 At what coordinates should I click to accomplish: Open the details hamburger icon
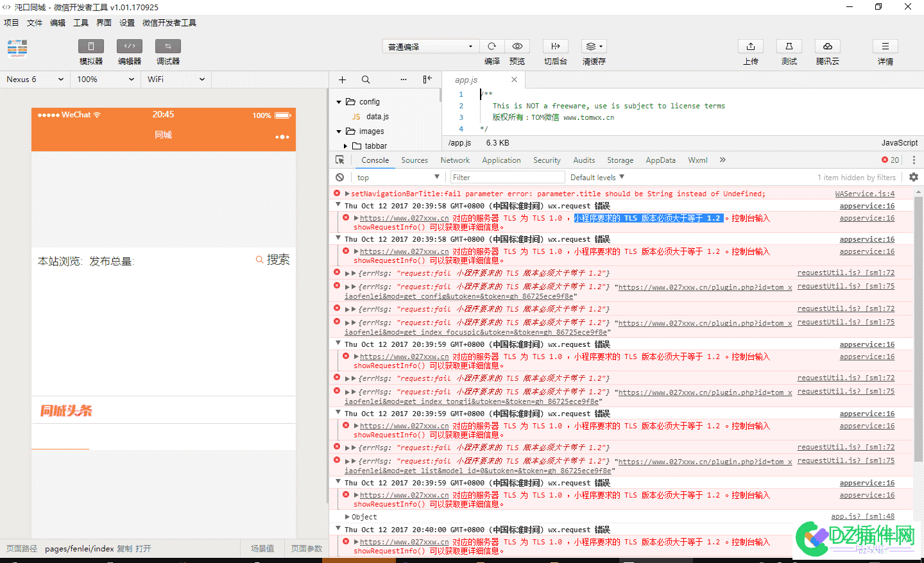pos(886,46)
